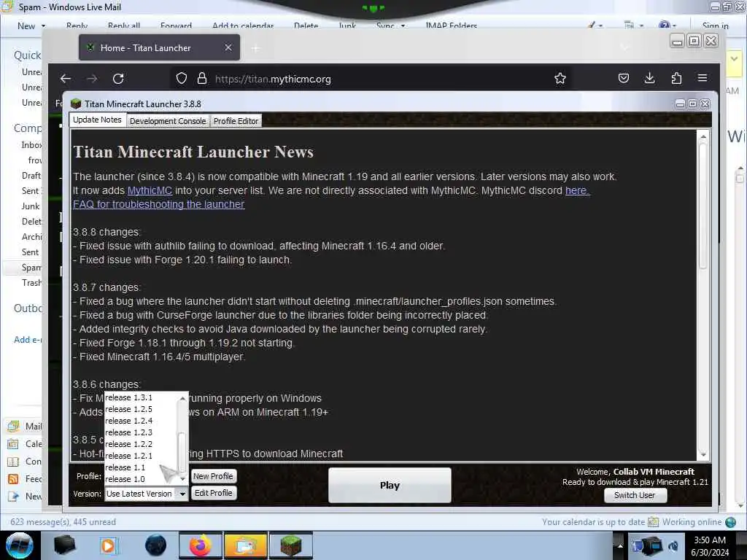747x560 pixels.
Task: Select Junk folder in Live Mail
Action: [x=31, y=206]
